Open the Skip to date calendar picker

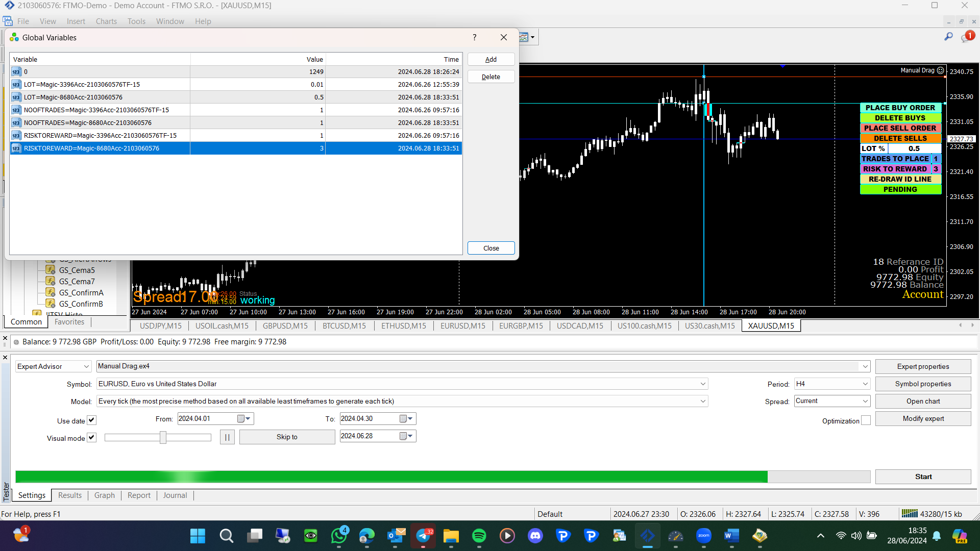pyautogui.click(x=406, y=436)
